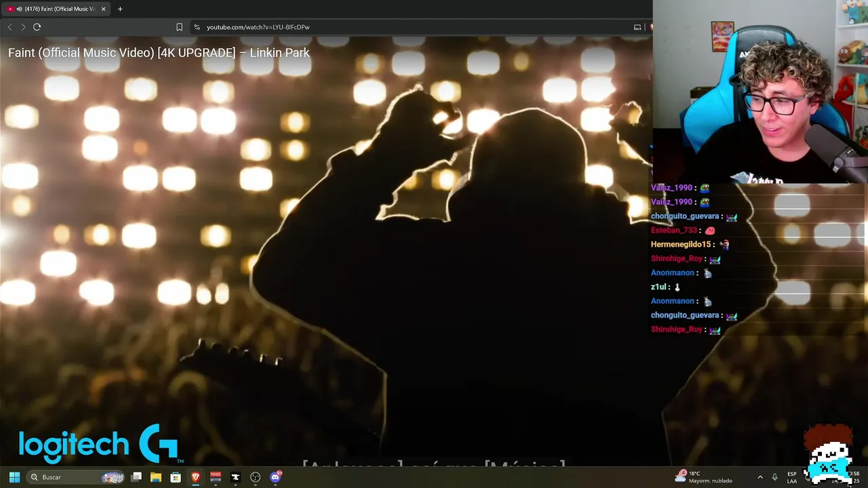This screenshot has height=488, width=868.
Task: Bookmark this page with the bookmark icon
Action: (179, 27)
